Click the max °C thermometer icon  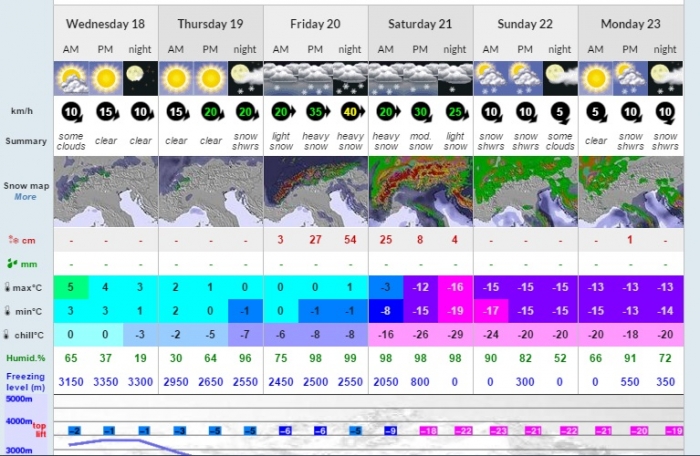click(10, 289)
